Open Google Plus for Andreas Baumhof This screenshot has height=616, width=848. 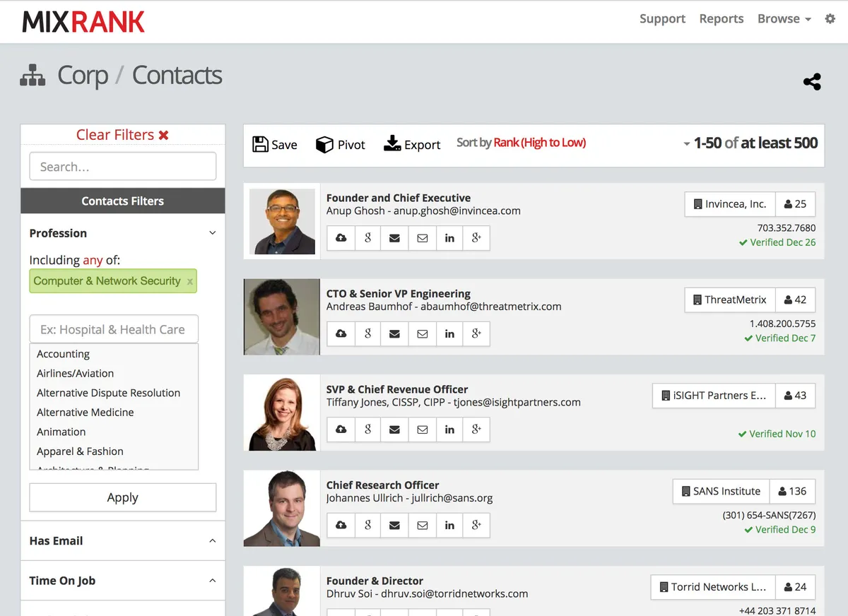click(x=476, y=334)
